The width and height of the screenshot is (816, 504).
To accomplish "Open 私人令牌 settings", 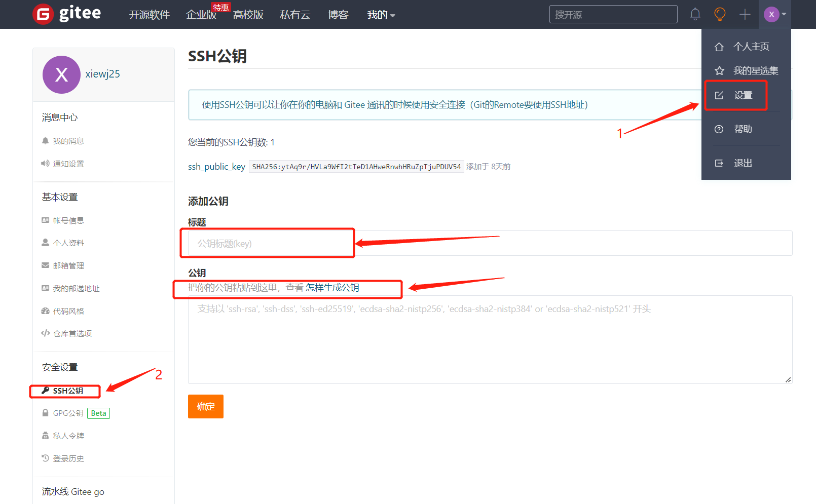I will pos(68,436).
